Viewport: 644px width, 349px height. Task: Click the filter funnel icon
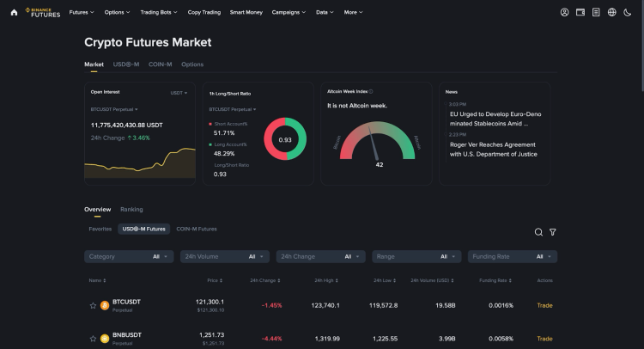coord(553,232)
